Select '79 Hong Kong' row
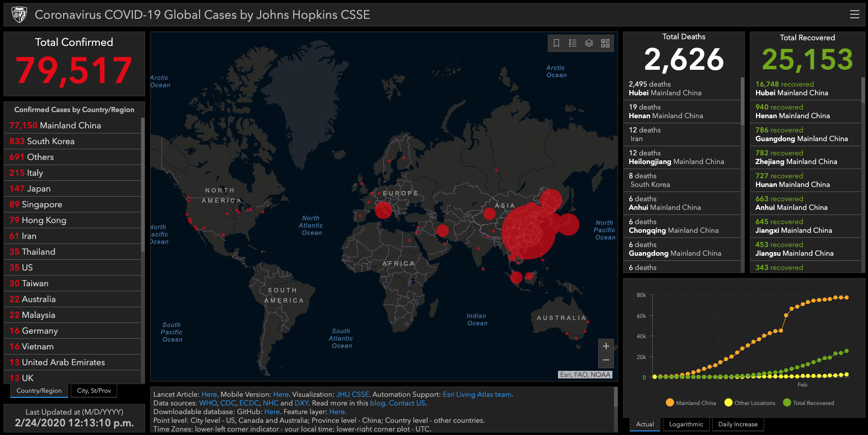868x435 pixels. 72,220
